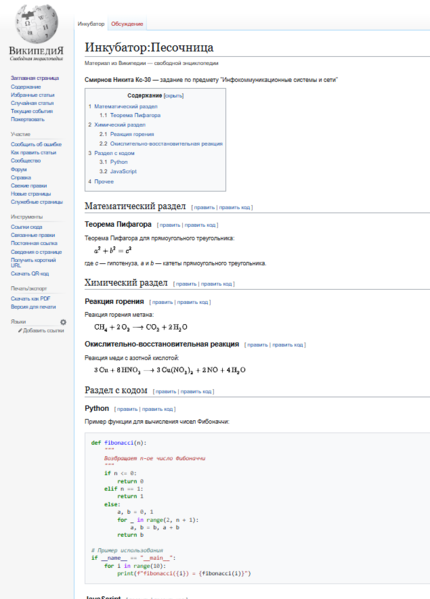Click править код next to Python heading
This screenshot has width=430, height=599.
[x=157, y=409]
